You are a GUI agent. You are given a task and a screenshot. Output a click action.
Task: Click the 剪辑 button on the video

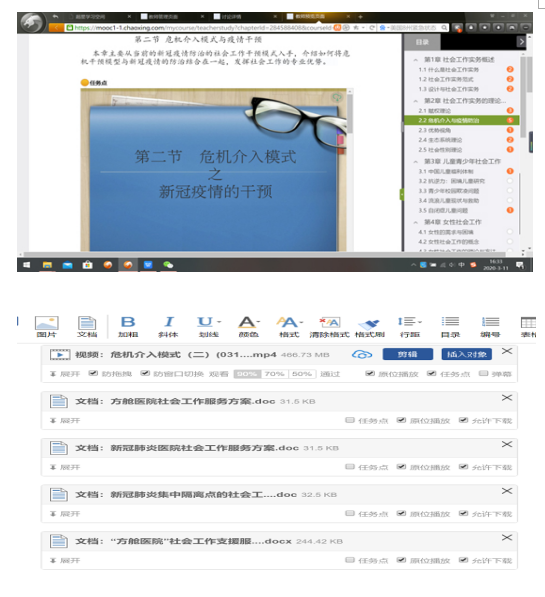408,354
